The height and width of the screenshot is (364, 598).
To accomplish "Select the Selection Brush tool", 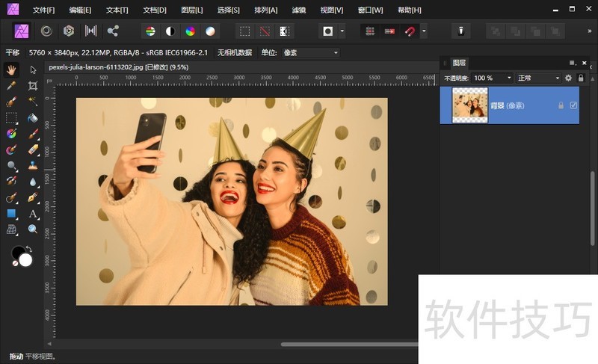I will (x=11, y=102).
